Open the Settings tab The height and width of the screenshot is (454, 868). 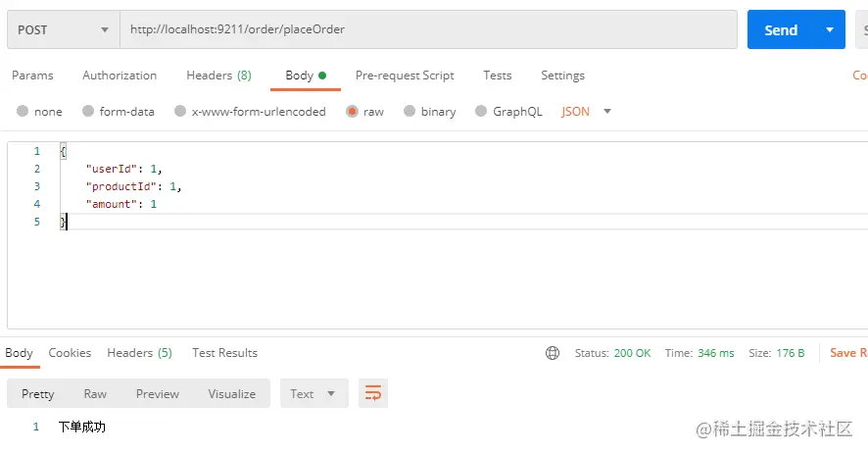[562, 76]
